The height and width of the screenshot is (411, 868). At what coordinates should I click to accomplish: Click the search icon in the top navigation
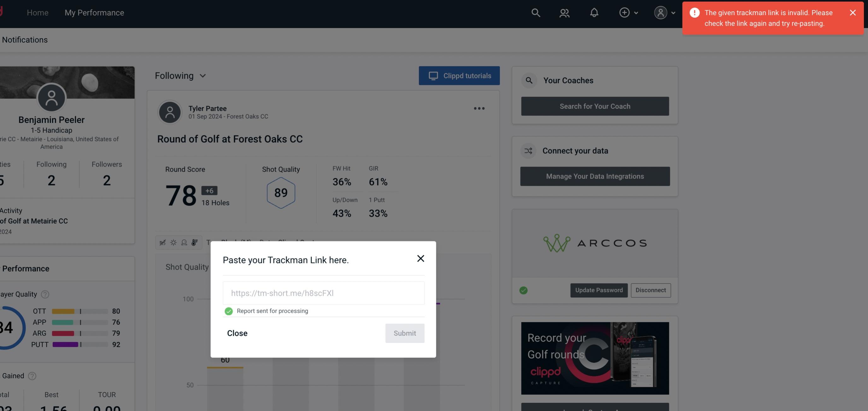(535, 12)
